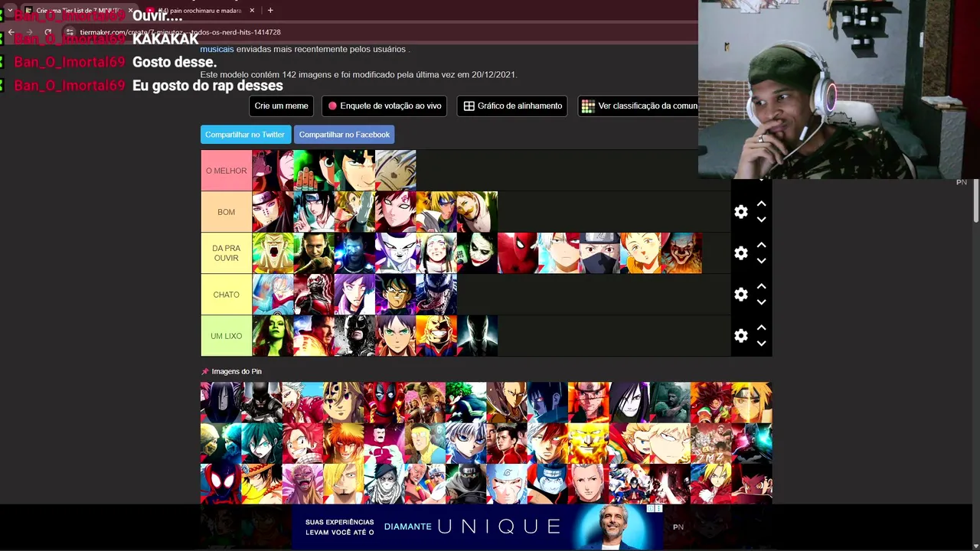Viewport: 980px width, 551px height.
Task: Close the pain orochimaru e madara tab
Action: point(250,11)
